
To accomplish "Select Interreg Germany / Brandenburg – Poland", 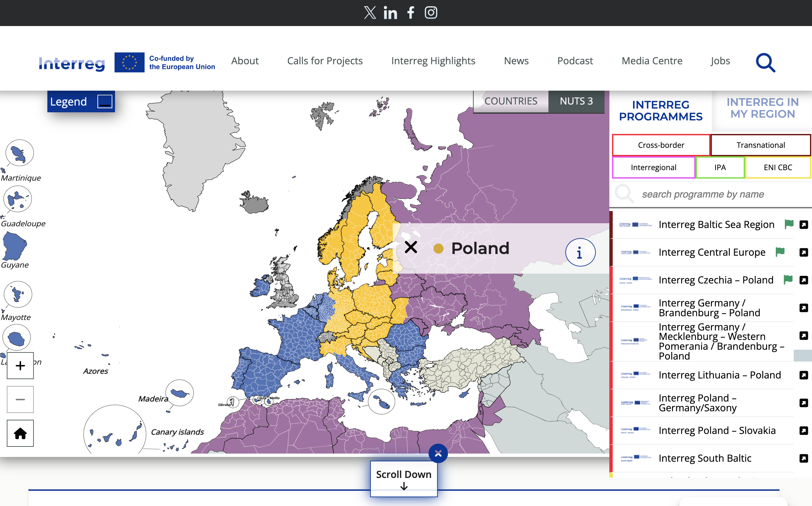I will click(x=709, y=308).
